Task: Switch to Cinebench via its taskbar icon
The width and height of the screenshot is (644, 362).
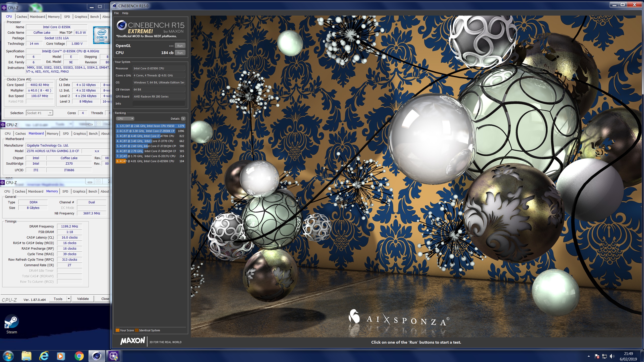Action: (x=97, y=356)
